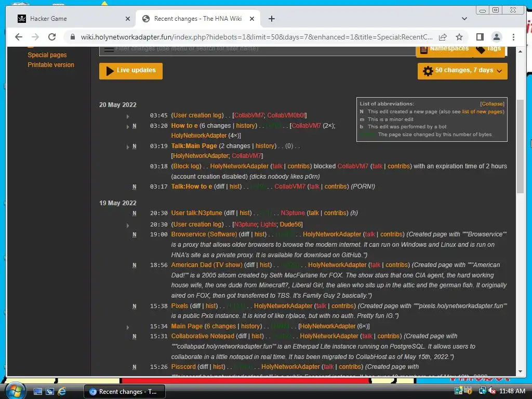Close the Hacker Game tab
532x399 pixels.
click(x=128, y=19)
